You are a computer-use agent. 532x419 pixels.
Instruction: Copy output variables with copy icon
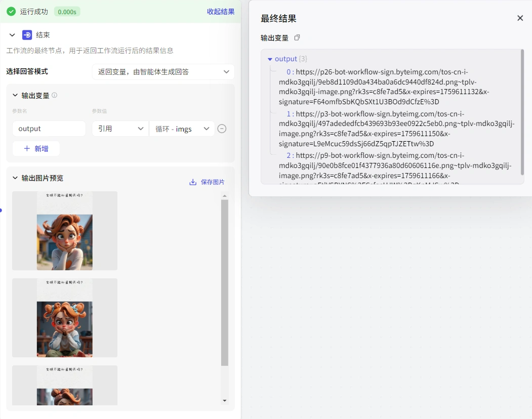tap(297, 37)
